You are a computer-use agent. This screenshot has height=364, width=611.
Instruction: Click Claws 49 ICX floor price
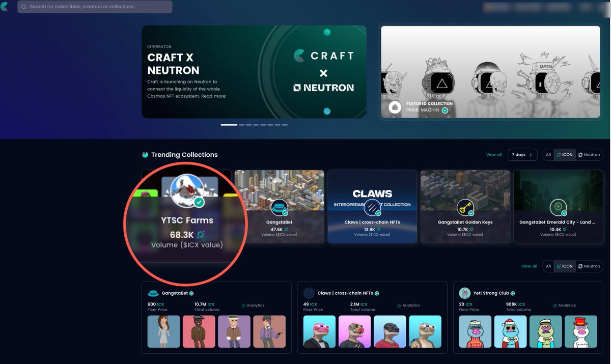point(310,304)
